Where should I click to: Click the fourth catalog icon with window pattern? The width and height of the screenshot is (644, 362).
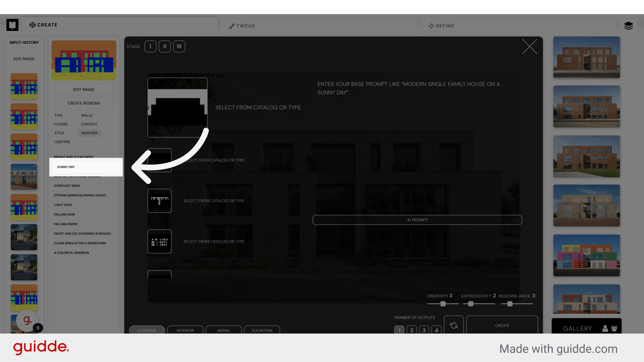click(160, 242)
